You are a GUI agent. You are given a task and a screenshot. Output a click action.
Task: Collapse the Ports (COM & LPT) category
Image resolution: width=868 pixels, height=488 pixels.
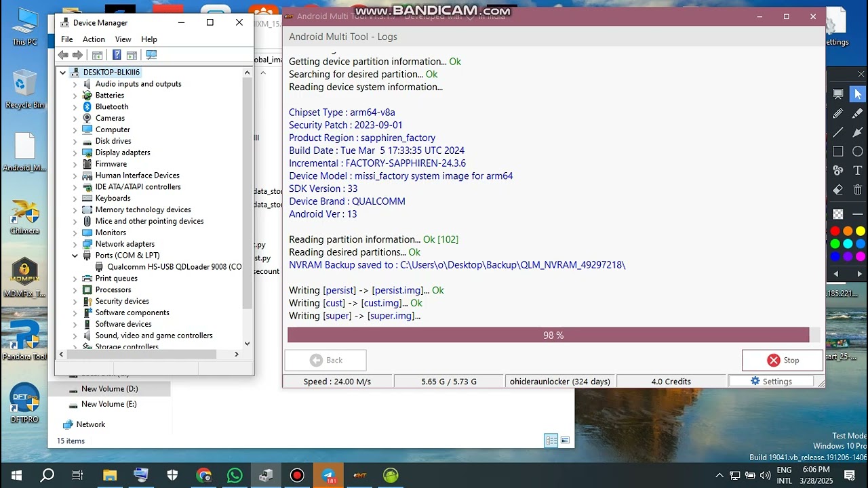click(x=75, y=256)
